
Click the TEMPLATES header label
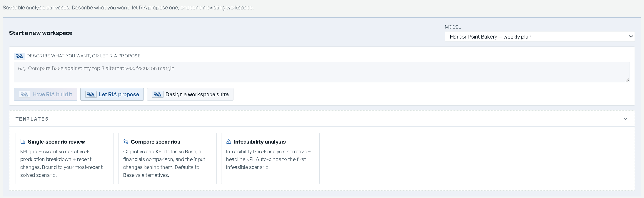click(x=32, y=119)
